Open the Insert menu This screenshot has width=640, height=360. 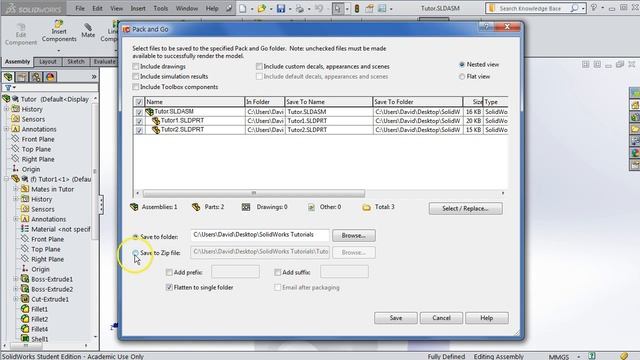tap(138, 8)
